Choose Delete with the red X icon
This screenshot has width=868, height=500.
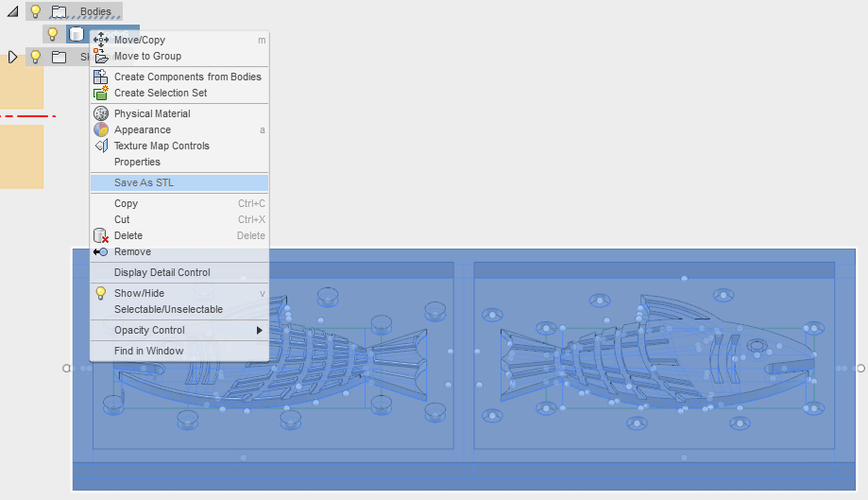[x=179, y=235]
